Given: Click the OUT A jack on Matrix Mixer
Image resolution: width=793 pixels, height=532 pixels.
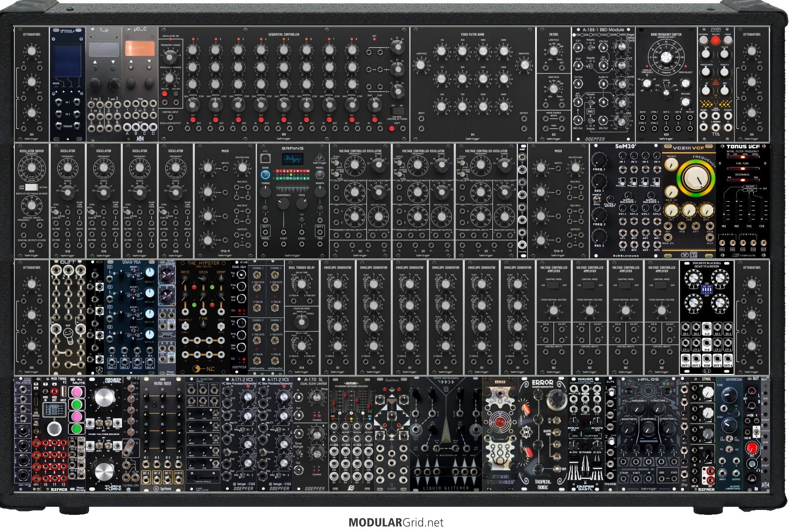Looking at the screenshot, I should tap(146, 479).
